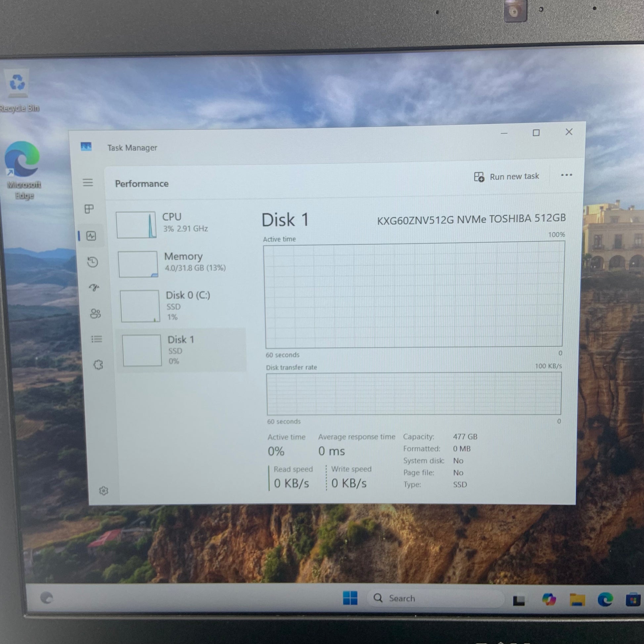Open the Startup apps sidebar icon
The image size is (644, 644).
94,287
